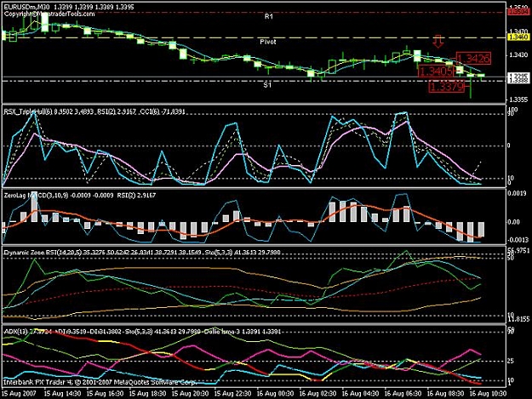Image resolution: width=532 pixels, height=399 pixels.
Task: Click the 16 Aug 00:30 time label
Action: (275, 394)
